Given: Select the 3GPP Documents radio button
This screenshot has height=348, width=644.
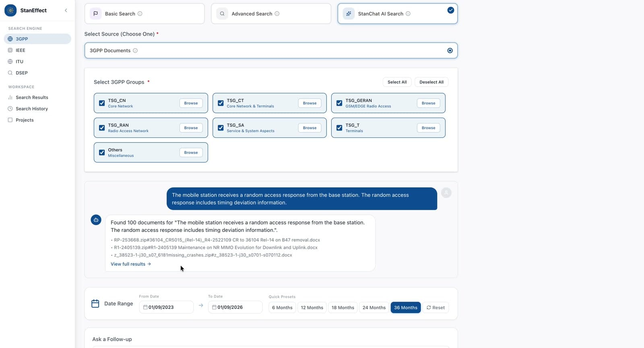Looking at the screenshot, I should (450, 51).
